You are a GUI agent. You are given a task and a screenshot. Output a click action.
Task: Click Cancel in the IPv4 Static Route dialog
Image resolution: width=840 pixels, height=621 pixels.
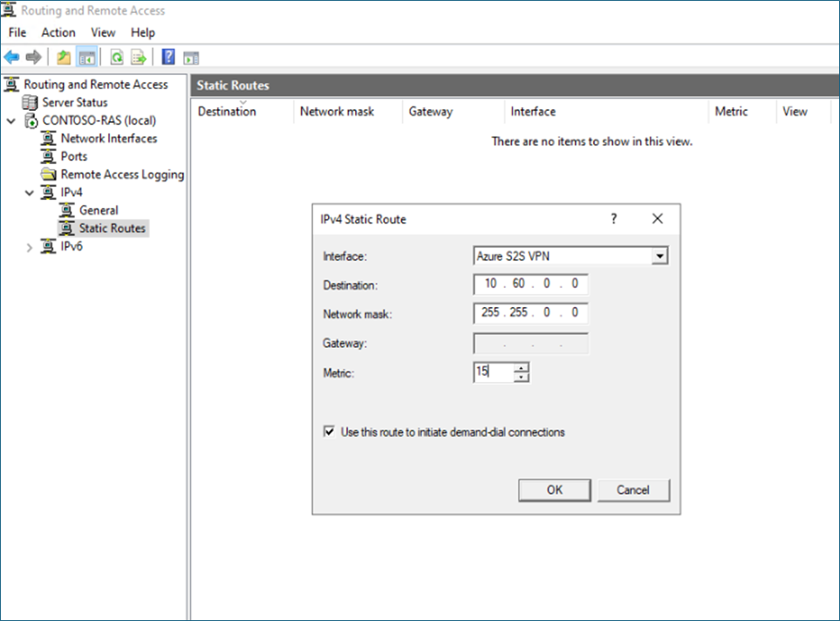(x=633, y=489)
